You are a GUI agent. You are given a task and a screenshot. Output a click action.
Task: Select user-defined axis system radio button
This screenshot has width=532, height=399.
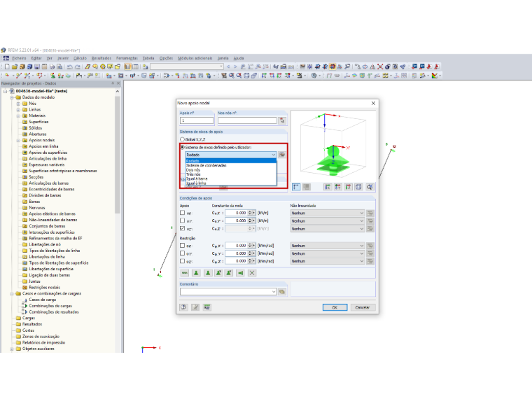[182, 148]
